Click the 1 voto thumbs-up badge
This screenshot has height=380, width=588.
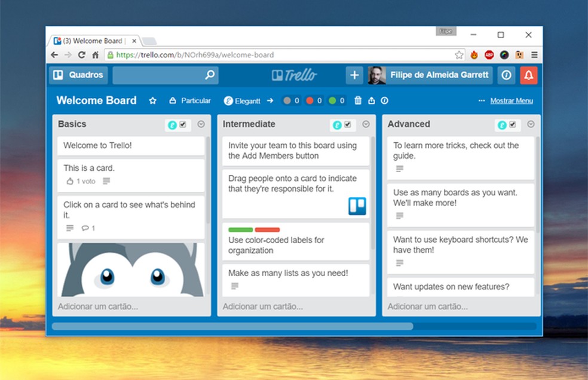tap(81, 181)
